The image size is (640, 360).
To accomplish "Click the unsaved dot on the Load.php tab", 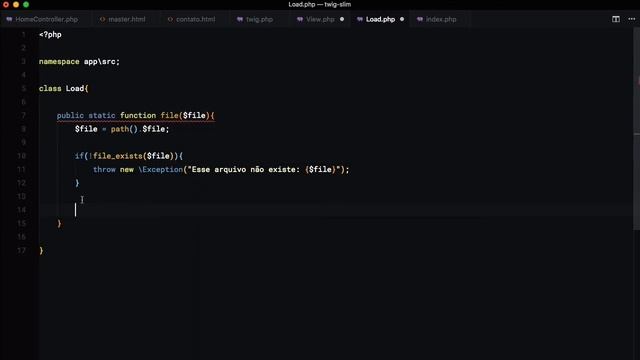I will coord(402,19).
